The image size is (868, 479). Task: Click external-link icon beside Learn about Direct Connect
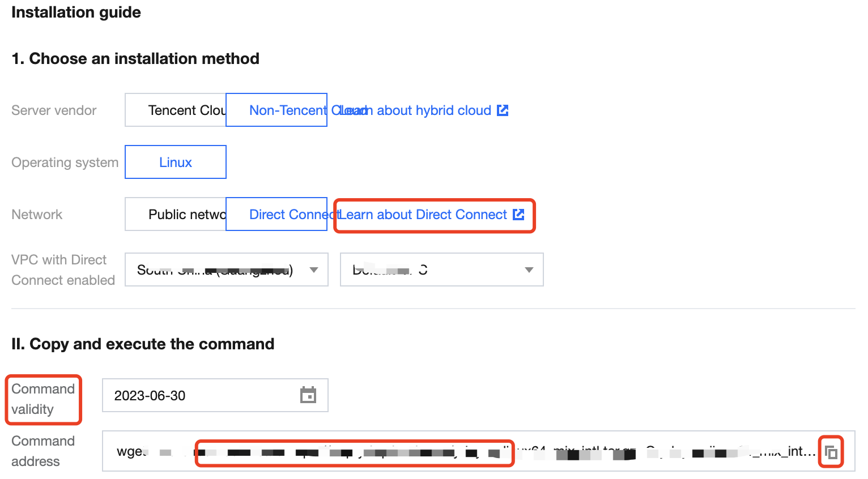(518, 215)
